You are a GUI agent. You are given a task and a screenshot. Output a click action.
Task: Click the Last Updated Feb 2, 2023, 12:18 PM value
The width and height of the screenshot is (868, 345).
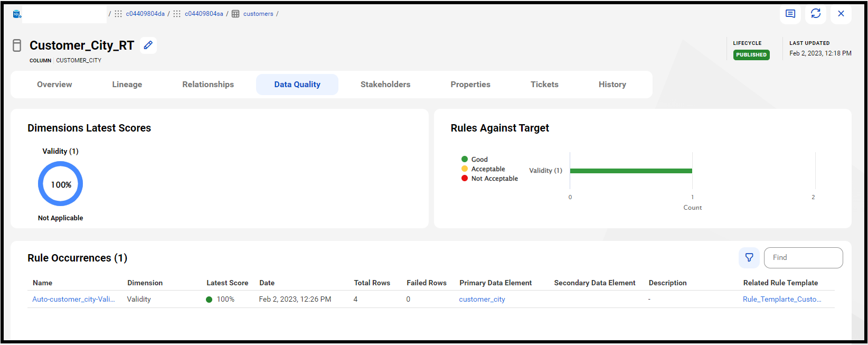pyautogui.click(x=820, y=53)
